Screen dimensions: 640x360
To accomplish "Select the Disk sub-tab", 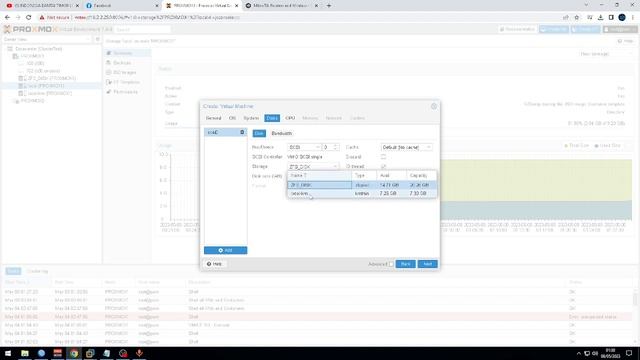I will point(259,133).
